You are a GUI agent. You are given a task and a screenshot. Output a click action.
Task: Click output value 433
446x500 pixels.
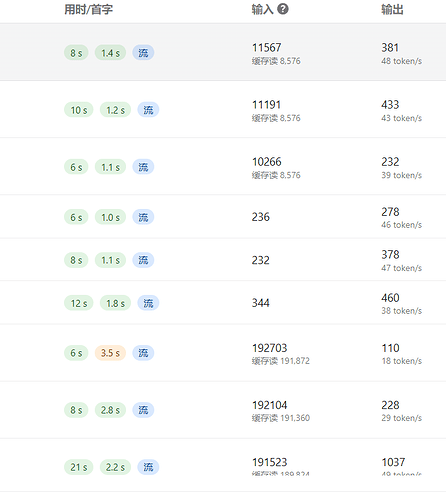pos(390,105)
